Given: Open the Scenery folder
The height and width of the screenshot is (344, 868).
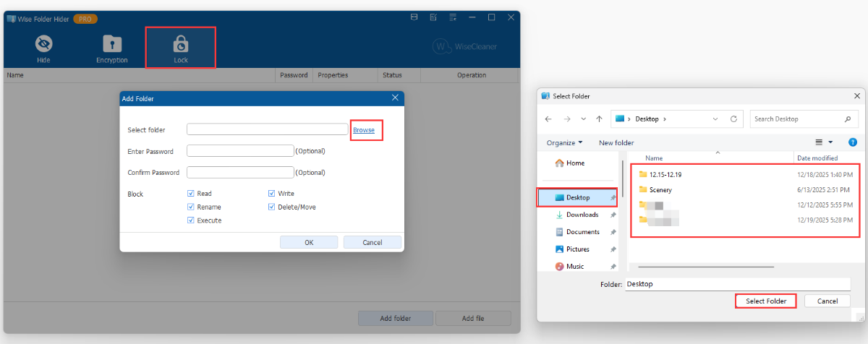Looking at the screenshot, I should click(x=660, y=190).
